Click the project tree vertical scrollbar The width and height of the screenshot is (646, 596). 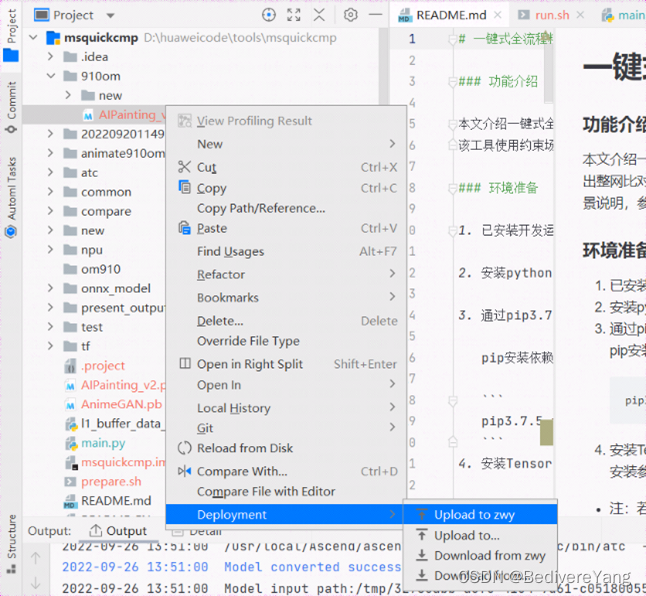[384, 66]
